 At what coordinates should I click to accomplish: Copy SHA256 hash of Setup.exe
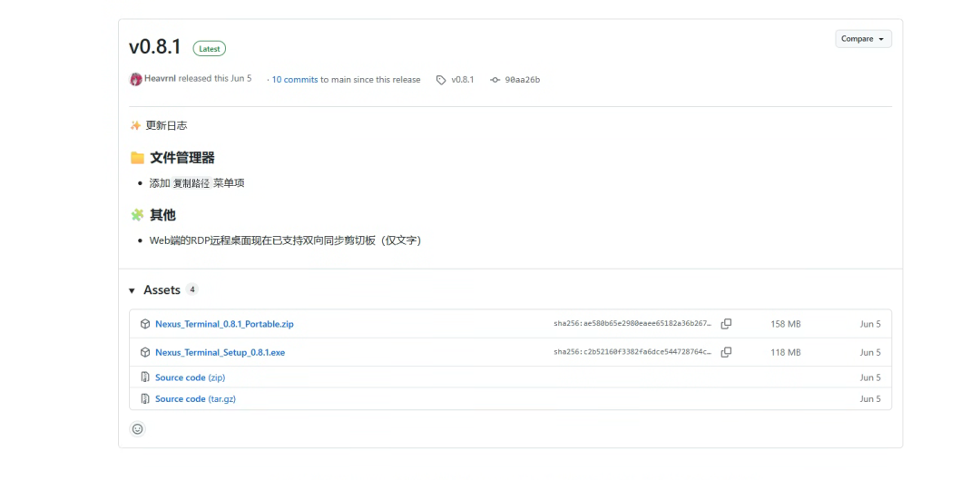(x=726, y=352)
